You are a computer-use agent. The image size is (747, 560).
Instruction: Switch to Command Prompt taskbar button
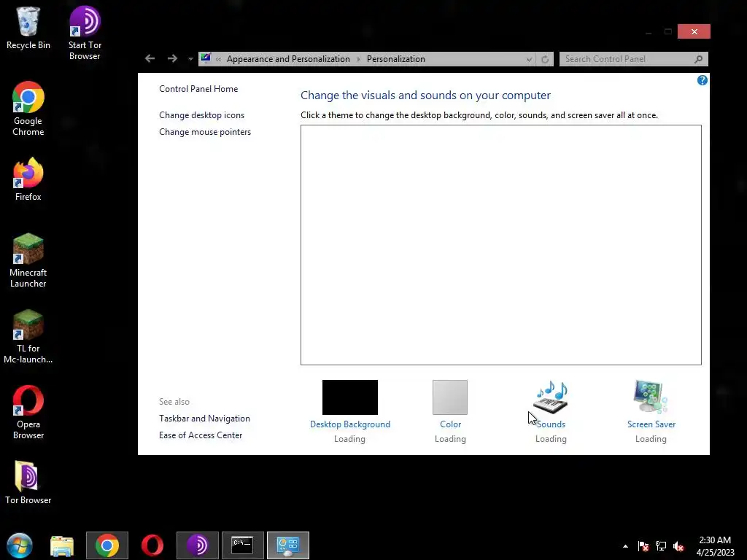click(x=242, y=545)
